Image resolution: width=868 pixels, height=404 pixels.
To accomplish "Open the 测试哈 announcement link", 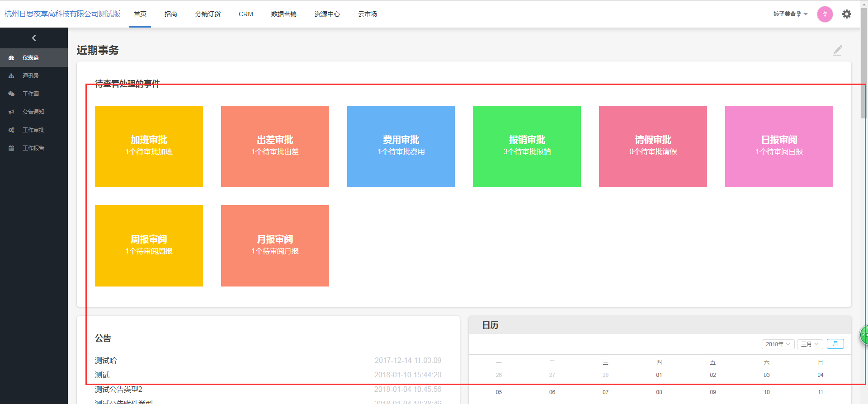I will (106, 360).
